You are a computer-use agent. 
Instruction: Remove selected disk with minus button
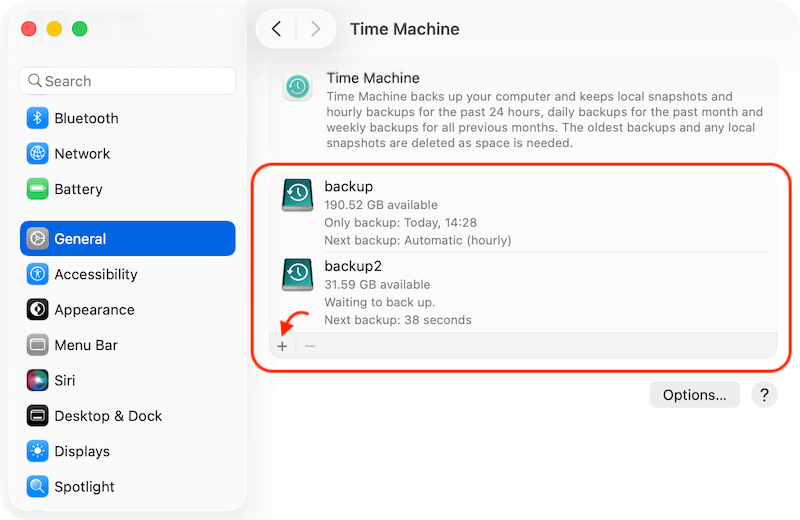pyautogui.click(x=310, y=346)
